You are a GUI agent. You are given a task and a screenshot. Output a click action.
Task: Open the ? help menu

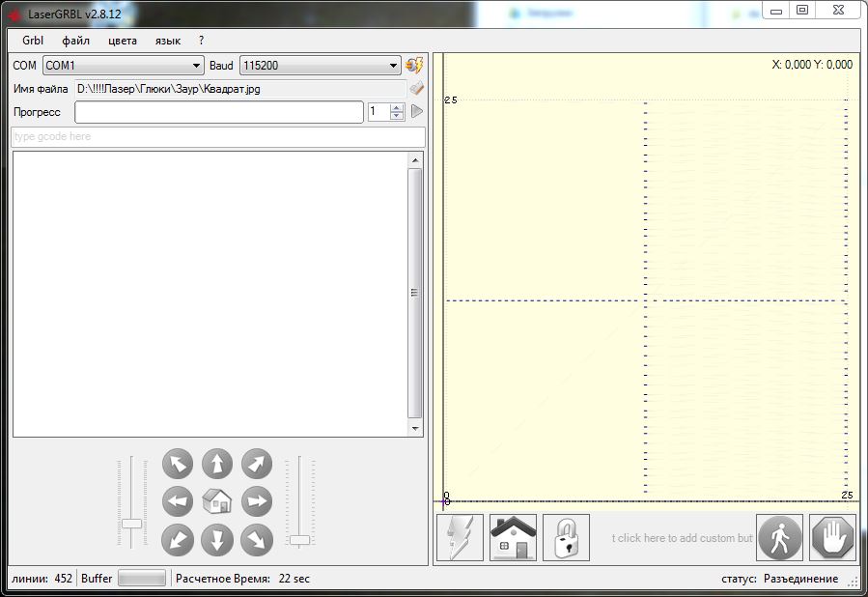click(201, 41)
